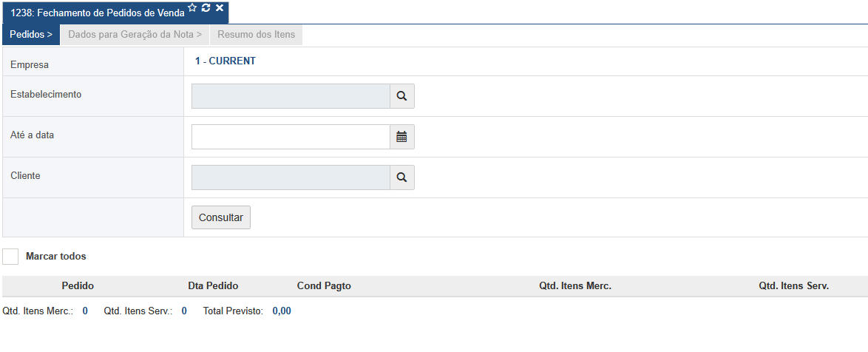Check the Marcar todos checkbox
This screenshot has height=352, width=868.
[x=10, y=257]
